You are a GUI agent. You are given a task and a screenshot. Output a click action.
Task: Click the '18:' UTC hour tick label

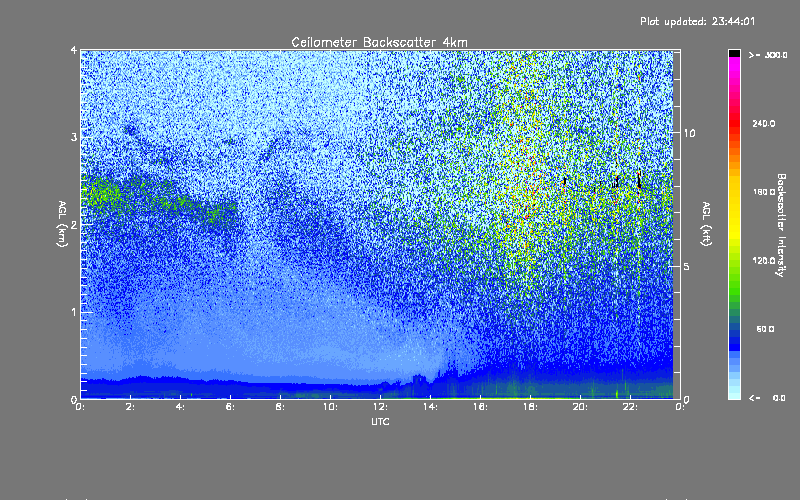[x=530, y=407]
